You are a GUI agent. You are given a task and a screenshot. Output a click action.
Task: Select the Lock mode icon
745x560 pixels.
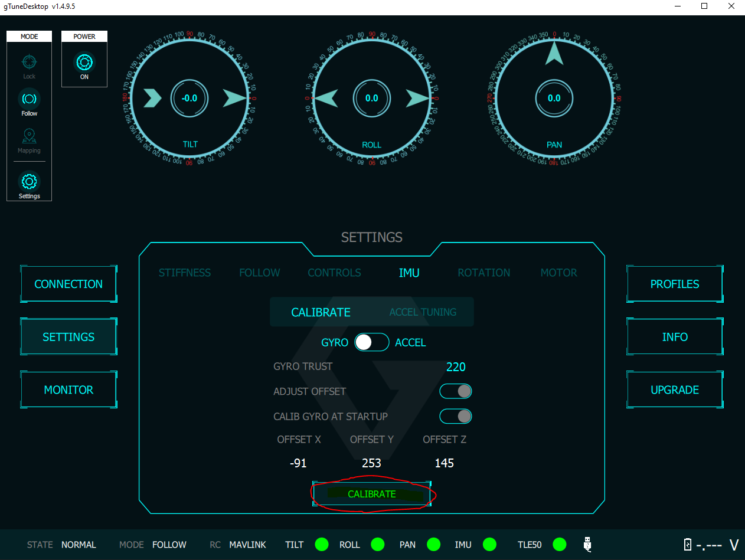(x=29, y=62)
